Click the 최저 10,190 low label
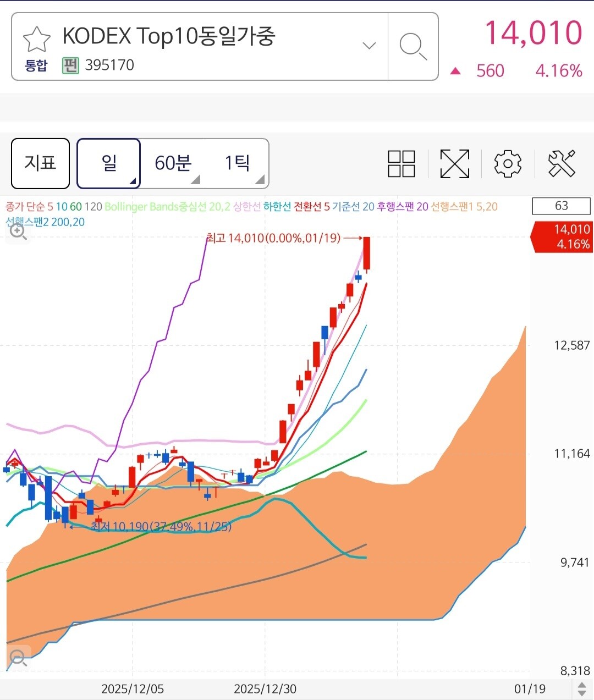This screenshot has width=594, height=700. point(161,527)
